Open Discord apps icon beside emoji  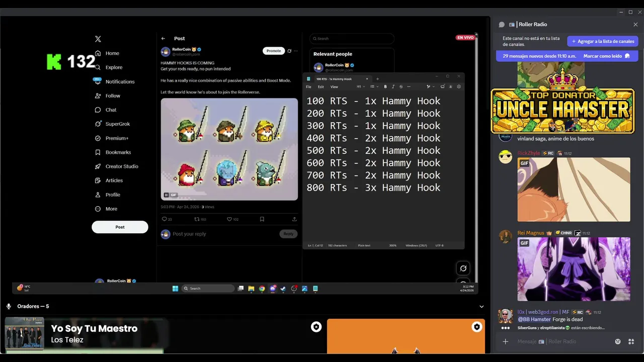coord(631,341)
